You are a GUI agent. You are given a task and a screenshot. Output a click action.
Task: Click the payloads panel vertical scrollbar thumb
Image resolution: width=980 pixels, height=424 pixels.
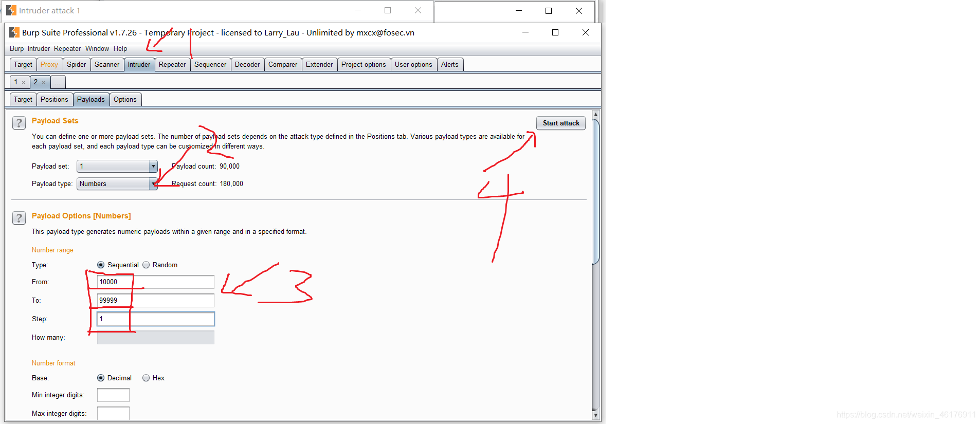(595, 191)
